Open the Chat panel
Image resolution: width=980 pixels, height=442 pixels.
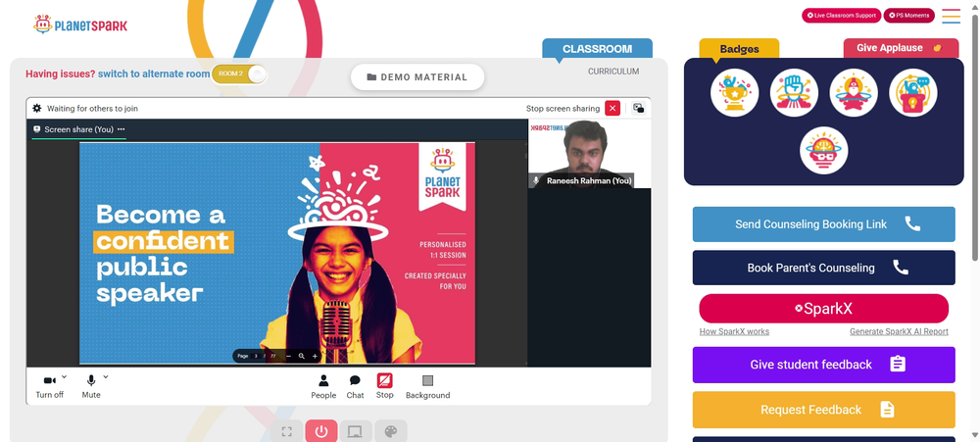355,386
